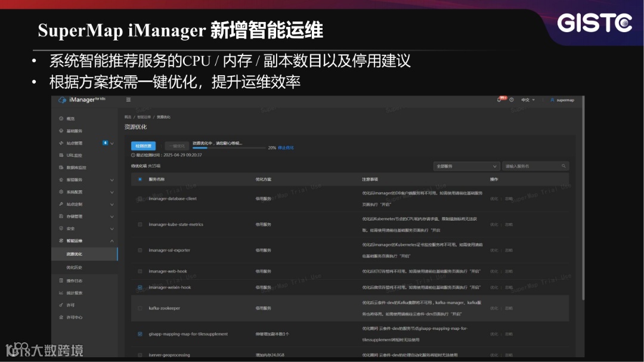Click the blue 6 badge on 站点管理
The image size is (644, 362).
[105, 143]
